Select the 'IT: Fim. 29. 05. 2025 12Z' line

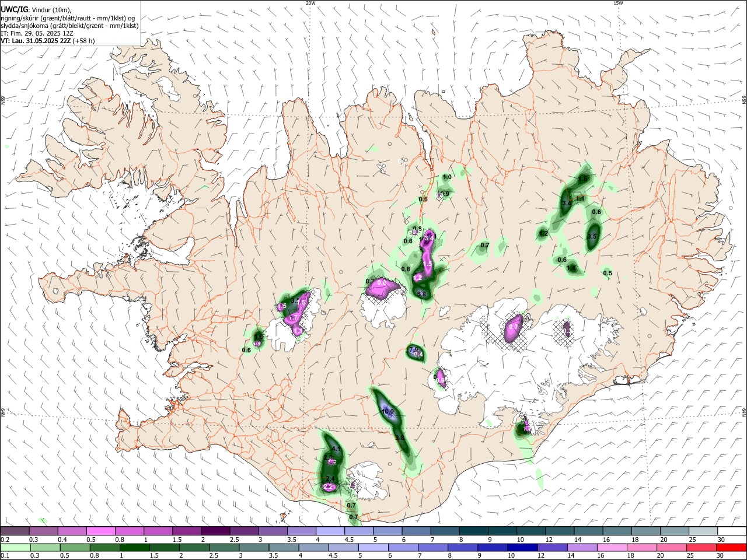(37, 33)
